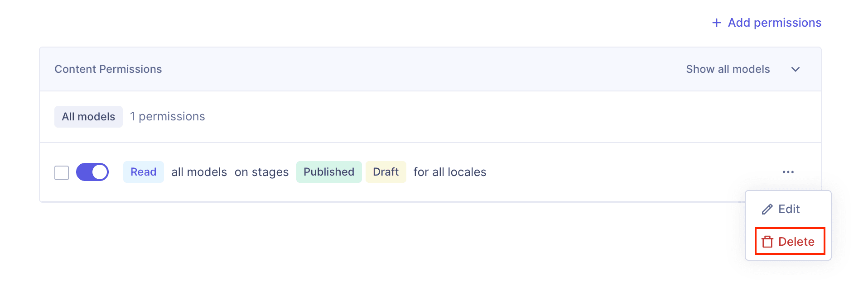This screenshot has width=868, height=286.
Task: Click the trash icon next to Delete
Action: [767, 241]
